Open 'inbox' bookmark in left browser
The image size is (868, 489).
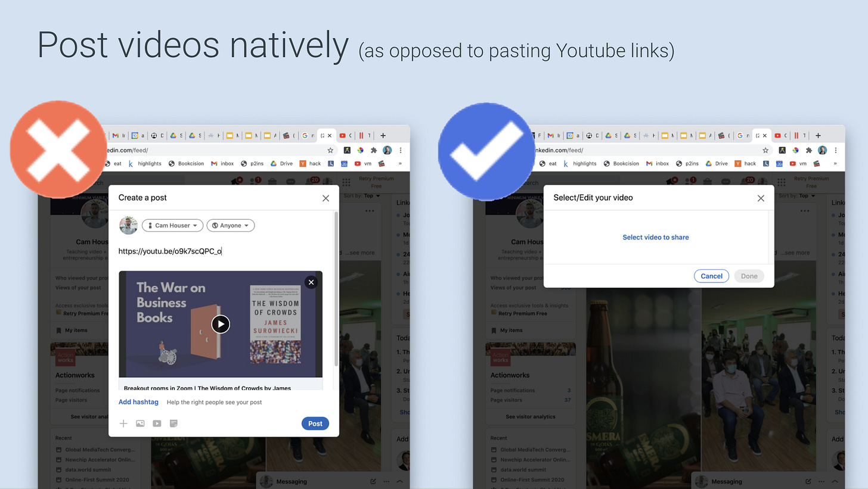(222, 163)
